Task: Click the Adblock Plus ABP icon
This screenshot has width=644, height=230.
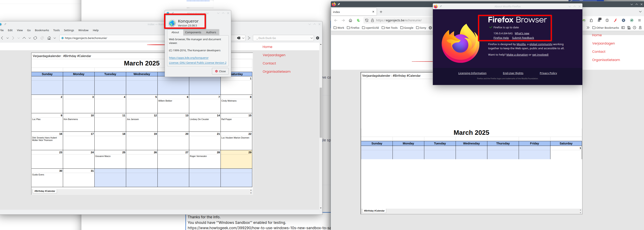Action: (x=607, y=21)
